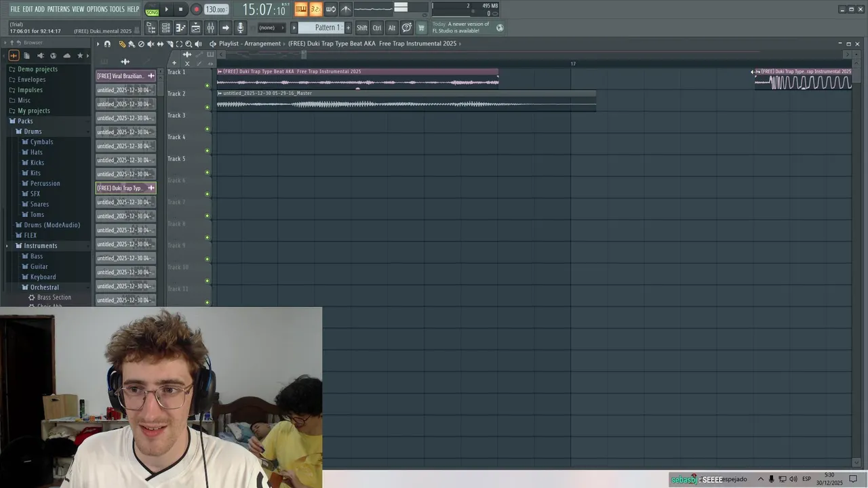Toggle the metronome button

(346, 9)
